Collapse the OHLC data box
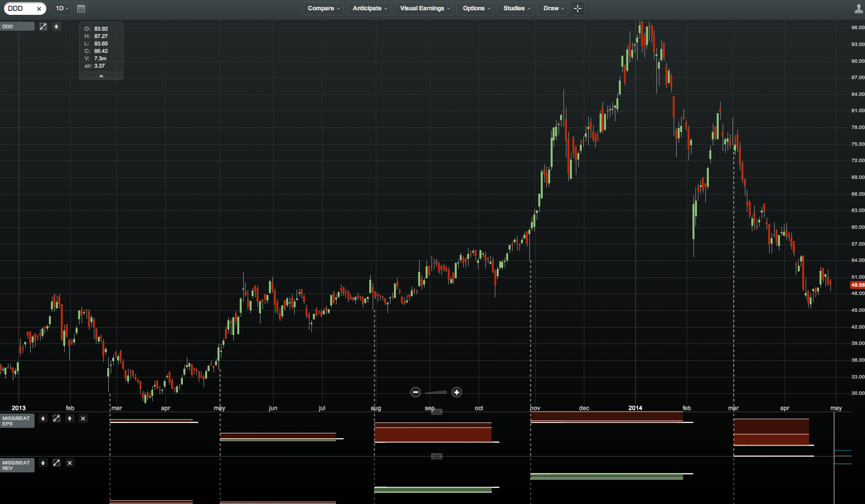 pos(101,76)
